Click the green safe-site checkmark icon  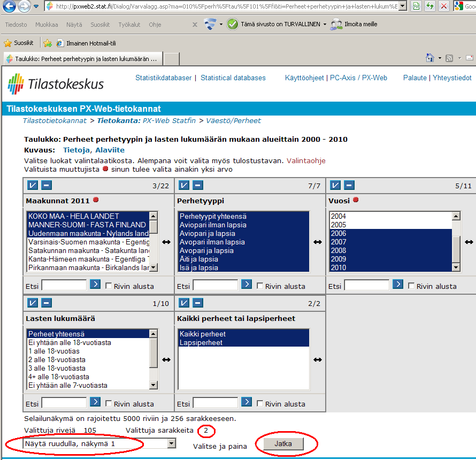tap(233, 24)
